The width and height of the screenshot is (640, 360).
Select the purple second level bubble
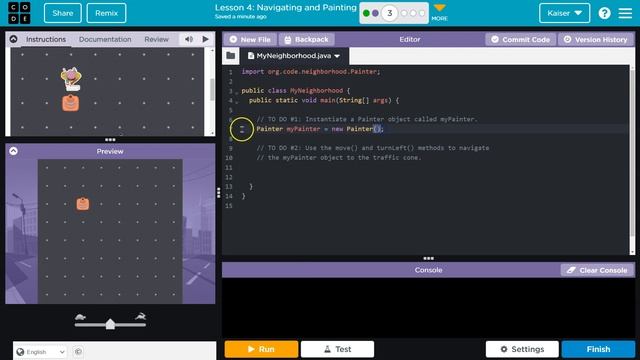tap(375, 13)
